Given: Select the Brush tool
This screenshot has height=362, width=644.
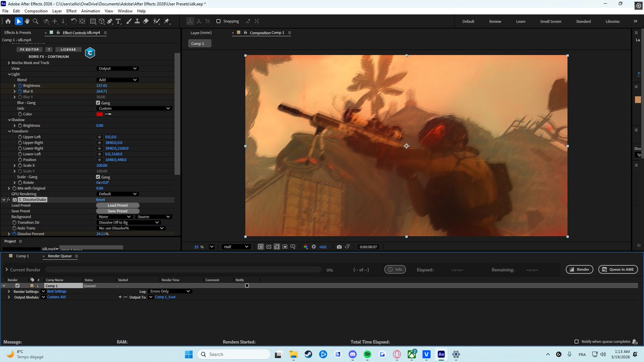Looking at the screenshot, I should coord(129,21).
